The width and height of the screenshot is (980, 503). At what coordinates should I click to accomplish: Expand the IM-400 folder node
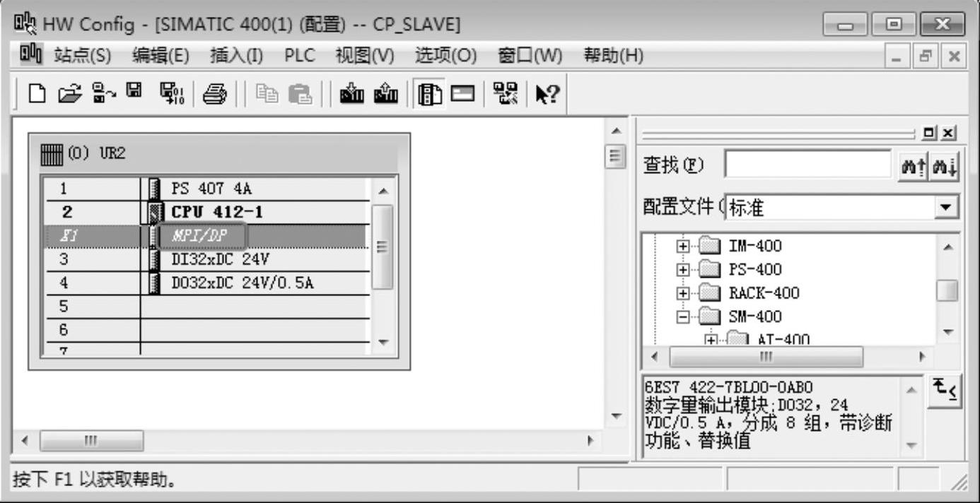click(x=683, y=247)
